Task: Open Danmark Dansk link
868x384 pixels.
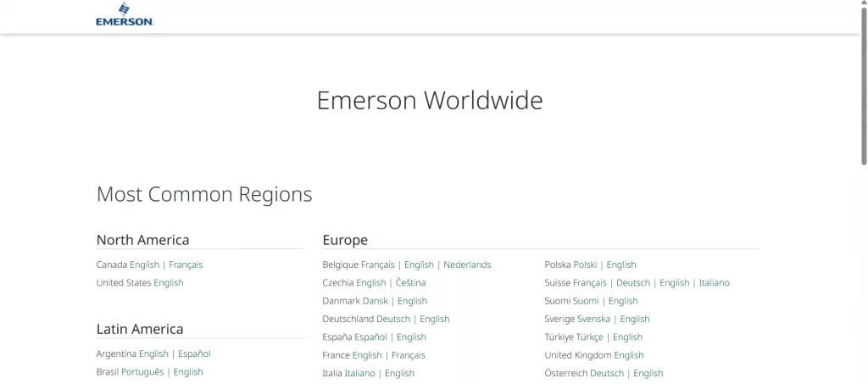Action: (x=376, y=301)
